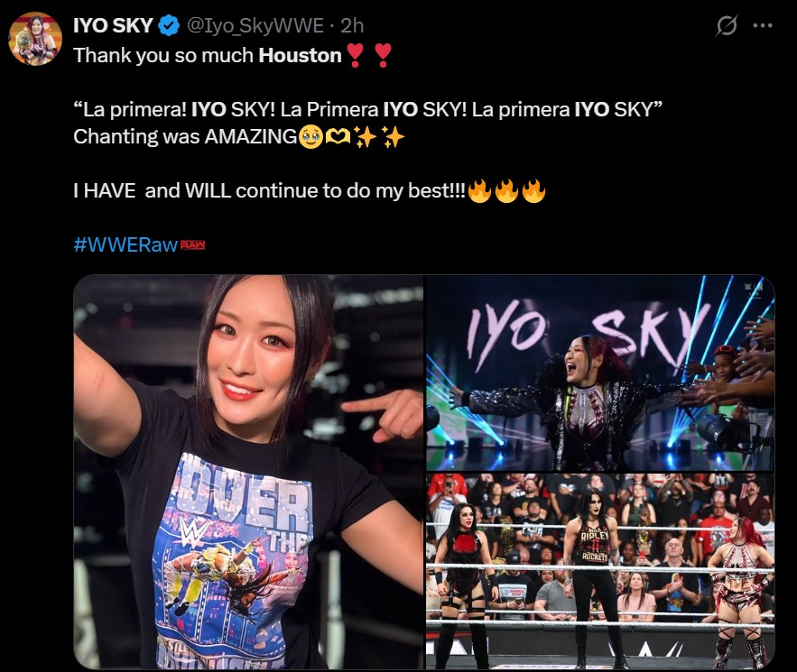Click the teary smiling face emoji

(310, 136)
